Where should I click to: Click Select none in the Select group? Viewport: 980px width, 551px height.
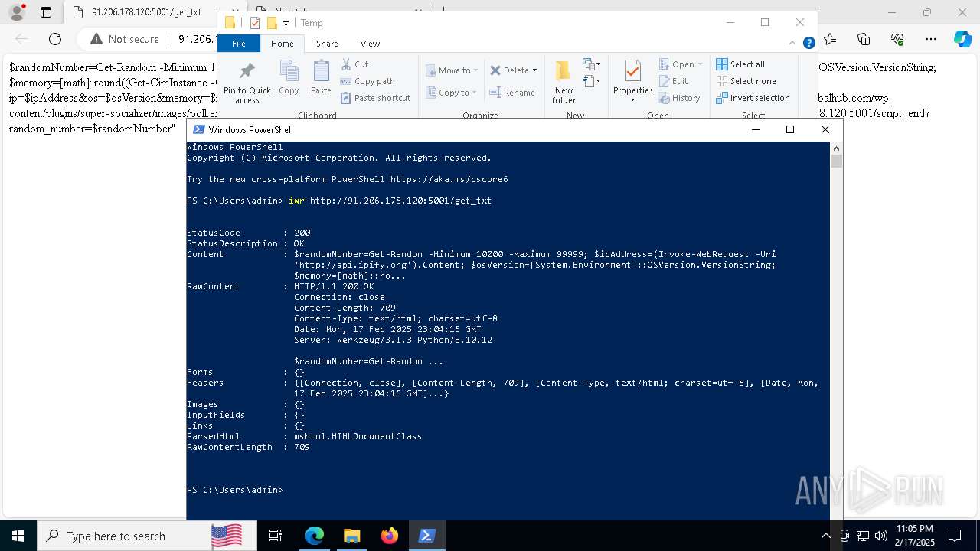click(x=746, y=81)
